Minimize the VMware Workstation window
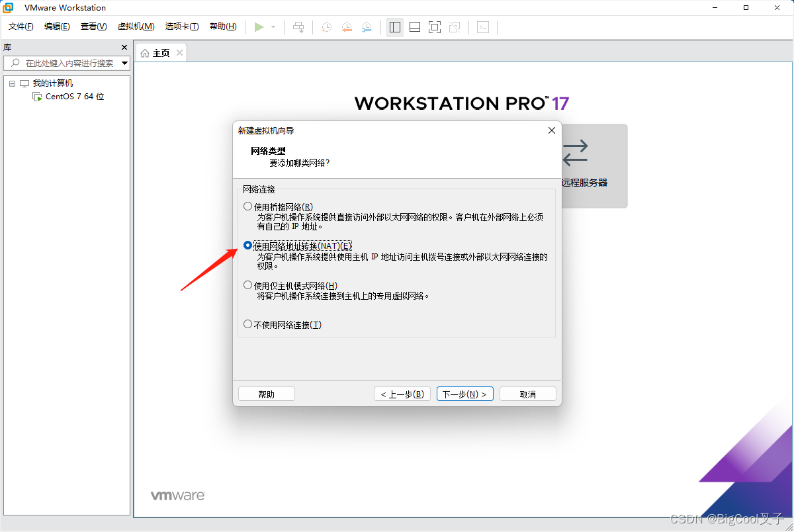The image size is (794, 532). pyautogui.click(x=716, y=7)
